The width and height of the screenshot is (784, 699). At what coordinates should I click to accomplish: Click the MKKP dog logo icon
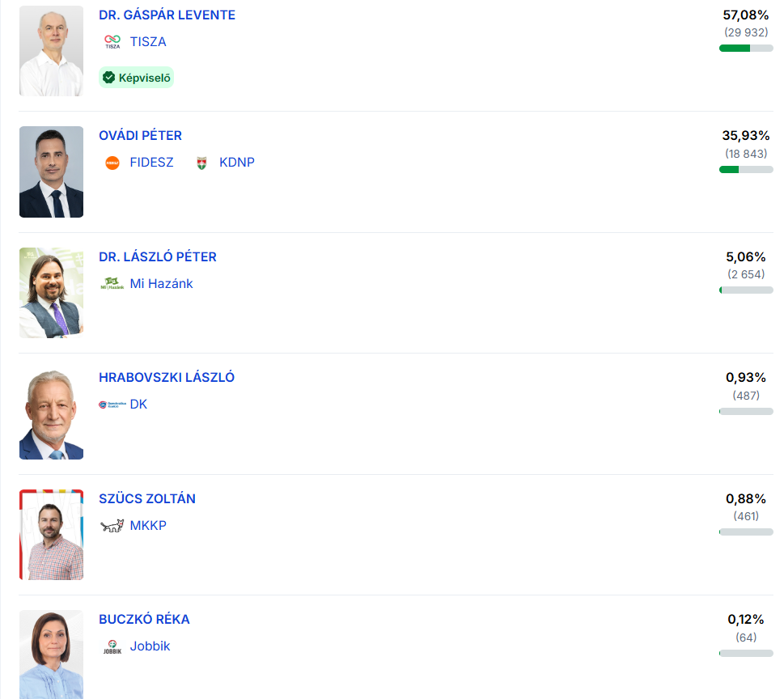point(112,526)
